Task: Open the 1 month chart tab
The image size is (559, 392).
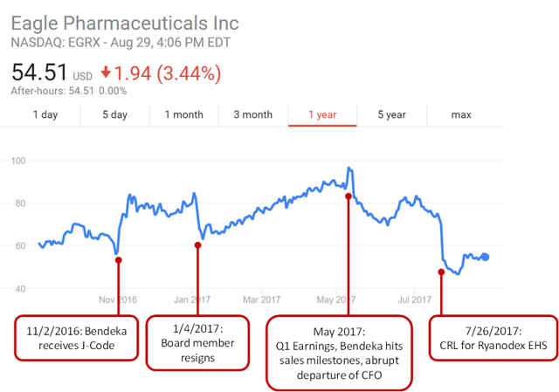Action: click(x=184, y=114)
